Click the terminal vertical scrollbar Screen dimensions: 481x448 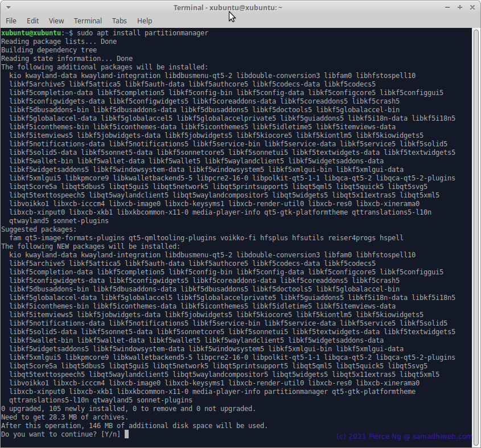(x=476, y=236)
